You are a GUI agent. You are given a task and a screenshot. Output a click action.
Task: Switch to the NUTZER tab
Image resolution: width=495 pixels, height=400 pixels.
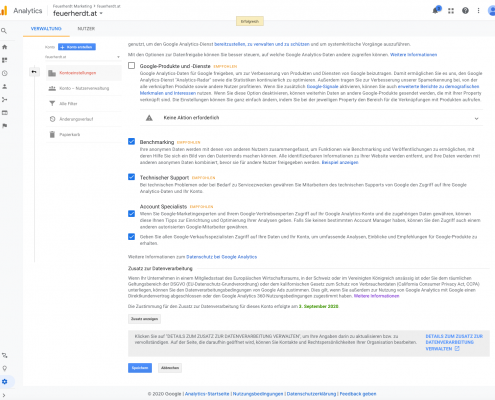(x=86, y=29)
